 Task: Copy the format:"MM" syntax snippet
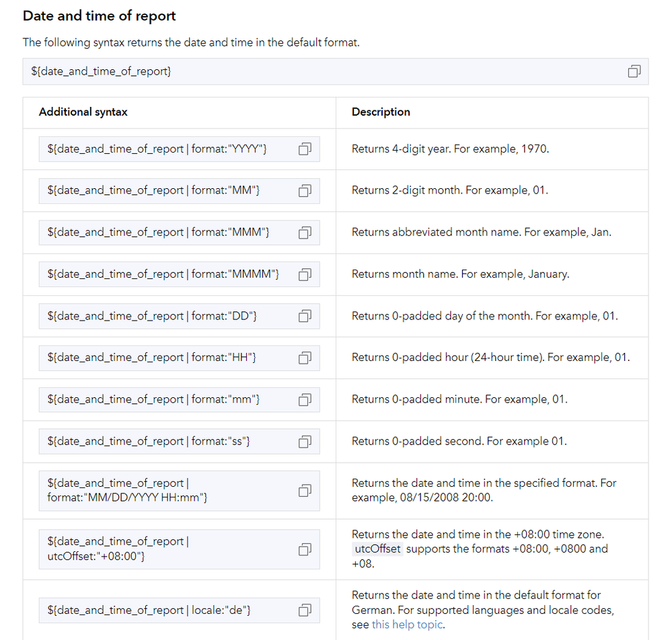[x=305, y=191]
